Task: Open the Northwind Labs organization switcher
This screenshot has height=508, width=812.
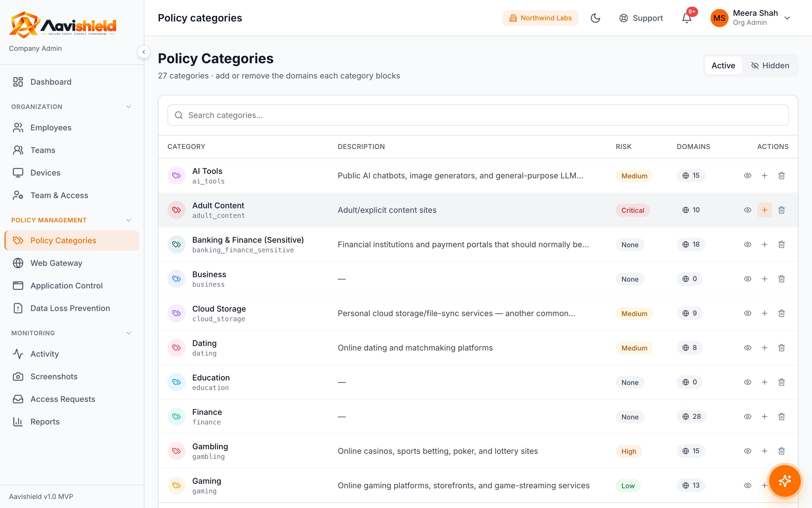Action: (540, 18)
